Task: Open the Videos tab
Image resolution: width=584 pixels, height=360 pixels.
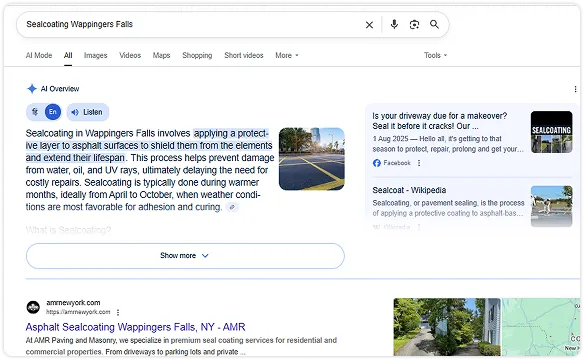Action: 130,55
